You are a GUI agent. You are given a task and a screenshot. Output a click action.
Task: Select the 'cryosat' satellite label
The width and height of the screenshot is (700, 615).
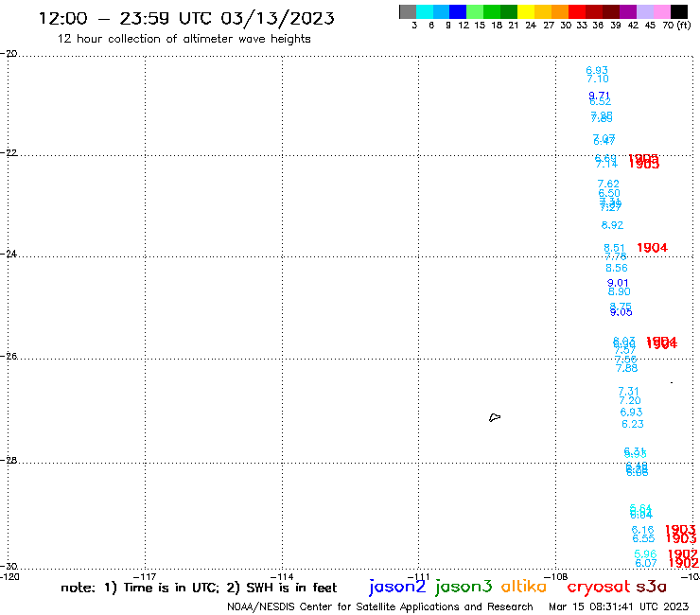point(599,587)
